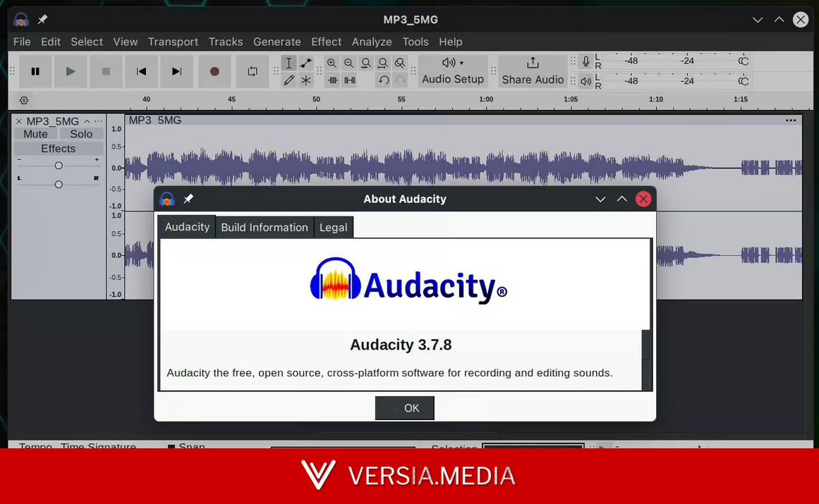Open the File menu
Screen dimensions: 819x504
pos(22,42)
